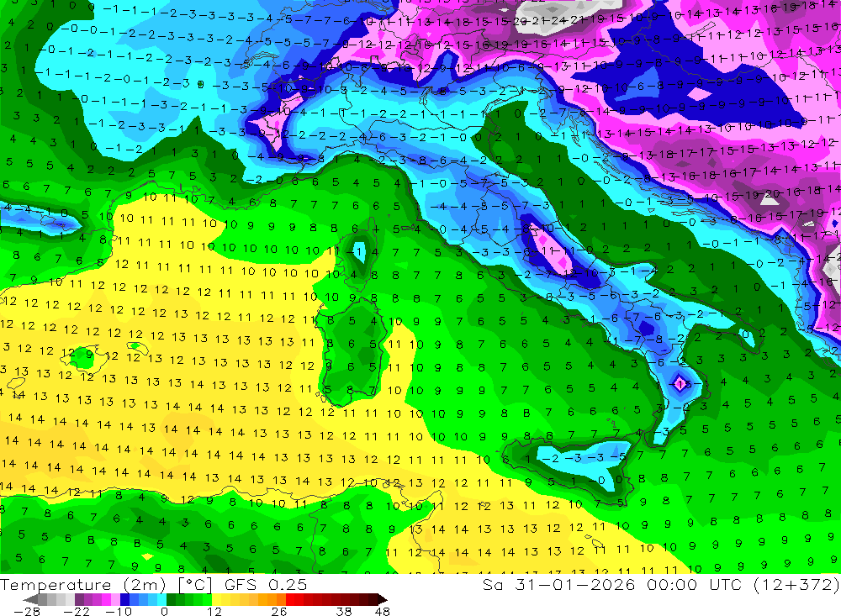Screen dimensions: 841x616
Task: Click the "GFS 0.25" model label
Action: point(266,585)
